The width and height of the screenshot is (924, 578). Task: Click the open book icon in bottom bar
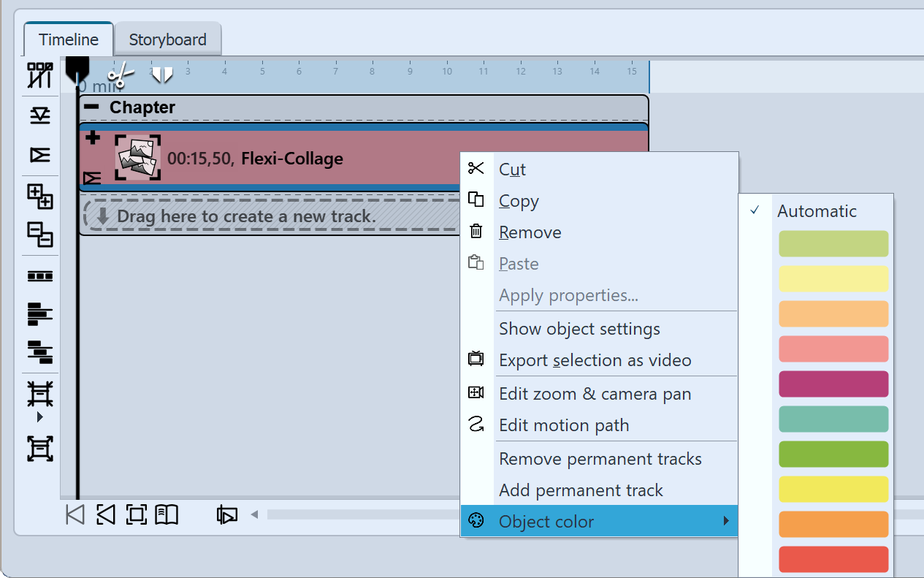pyautogui.click(x=167, y=514)
